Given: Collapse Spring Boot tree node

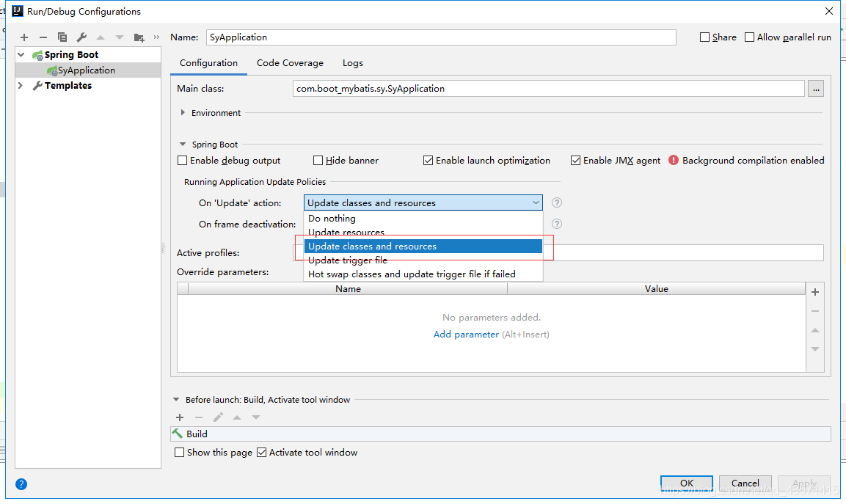Looking at the screenshot, I should coord(21,54).
